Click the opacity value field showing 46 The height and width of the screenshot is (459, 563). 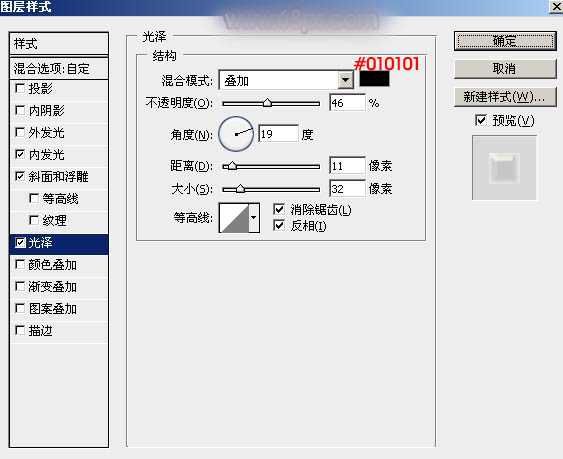coord(347,103)
